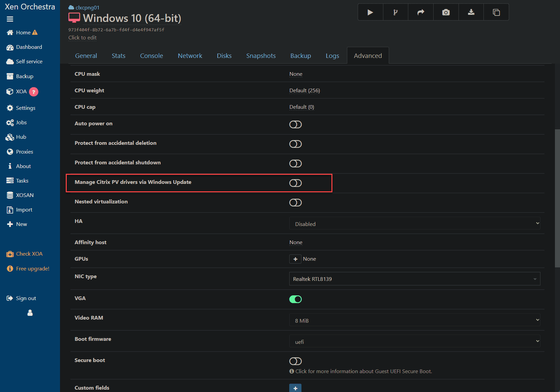
Task: Click the vertical page scrollbar
Action: 557,198
